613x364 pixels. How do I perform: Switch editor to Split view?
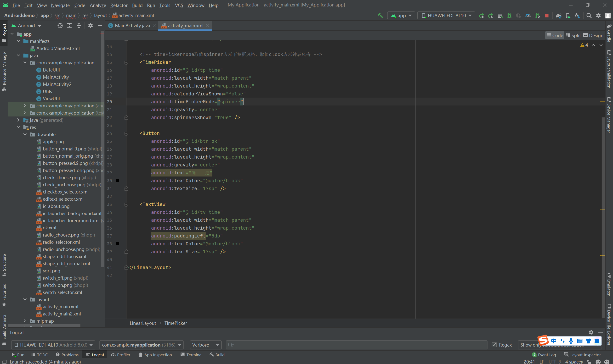click(x=573, y=35)
